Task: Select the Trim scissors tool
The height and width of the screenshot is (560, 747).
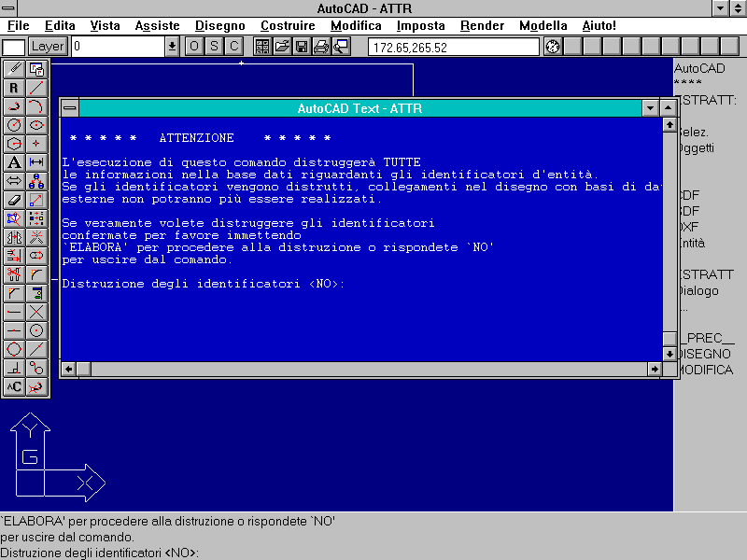Action: point(14,274)
